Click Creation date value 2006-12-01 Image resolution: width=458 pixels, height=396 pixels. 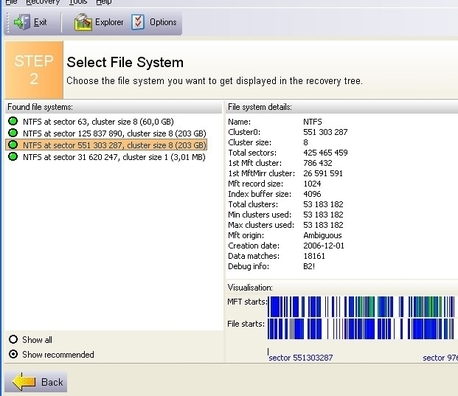[324, 246]
